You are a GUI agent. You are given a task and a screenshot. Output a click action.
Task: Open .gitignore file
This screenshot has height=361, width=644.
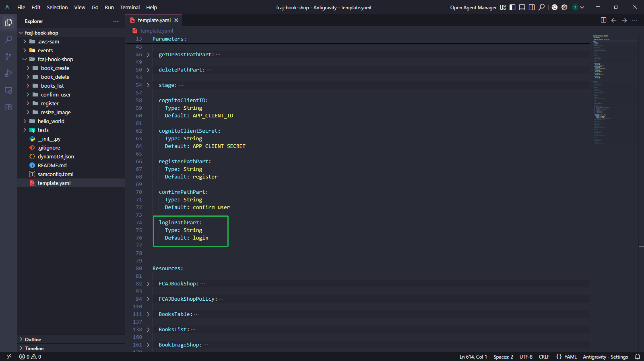coord(71,148)
